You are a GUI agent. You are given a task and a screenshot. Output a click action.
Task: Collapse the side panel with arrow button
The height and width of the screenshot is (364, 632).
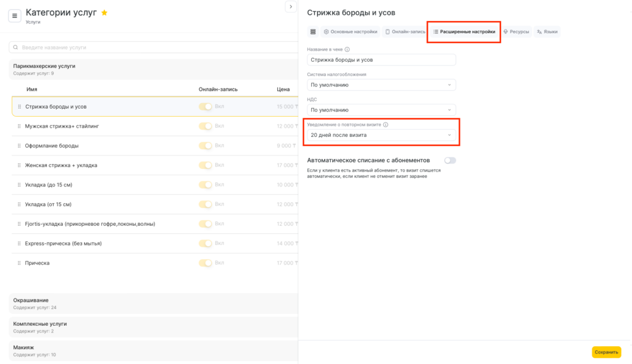pyautogui.click(x=290, y=6)
